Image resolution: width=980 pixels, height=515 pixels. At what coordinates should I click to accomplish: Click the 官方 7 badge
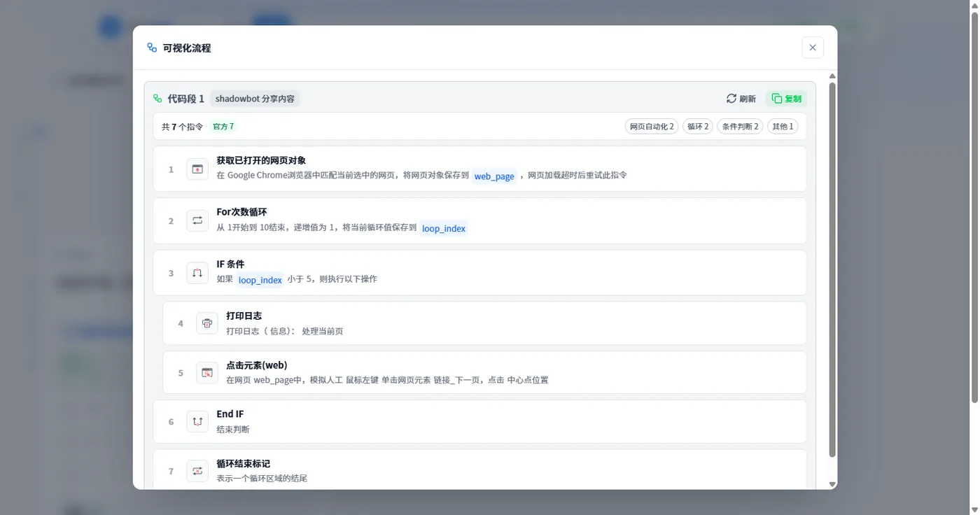pyautogui.click(x=223, y=127)
